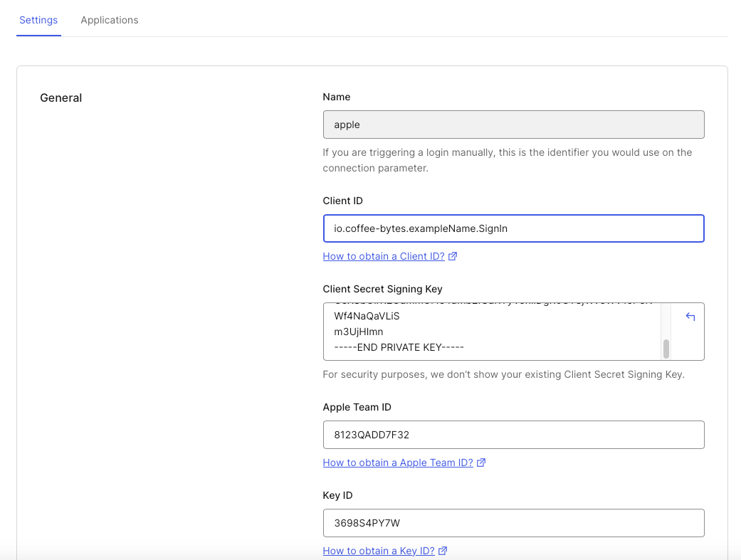Click the "Client Secret Signing Key" label
741x560 pixels.
coord(382,289)
